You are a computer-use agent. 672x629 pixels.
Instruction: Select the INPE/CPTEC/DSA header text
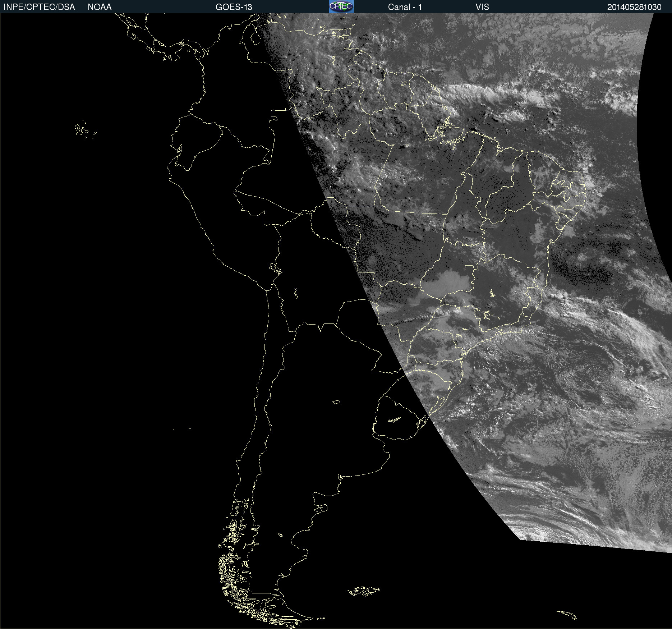[39, 7]
